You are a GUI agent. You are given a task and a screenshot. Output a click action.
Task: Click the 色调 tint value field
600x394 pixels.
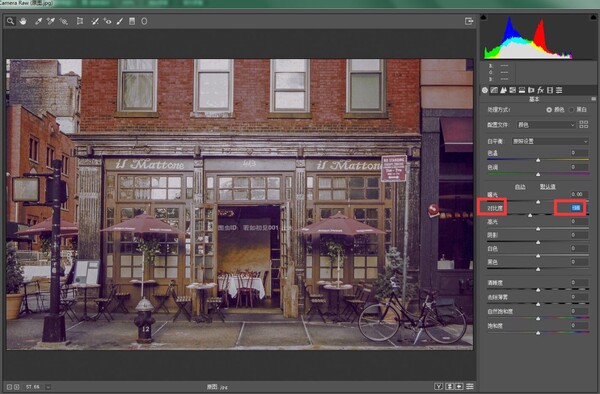pos(579,167)
